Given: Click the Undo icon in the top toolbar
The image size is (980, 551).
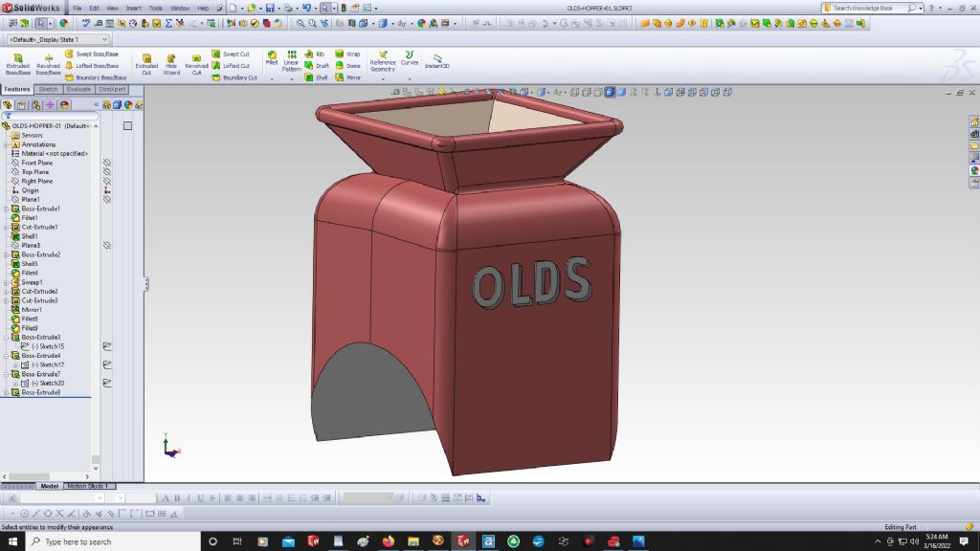Looking at the screenshot, I should 306,8.
